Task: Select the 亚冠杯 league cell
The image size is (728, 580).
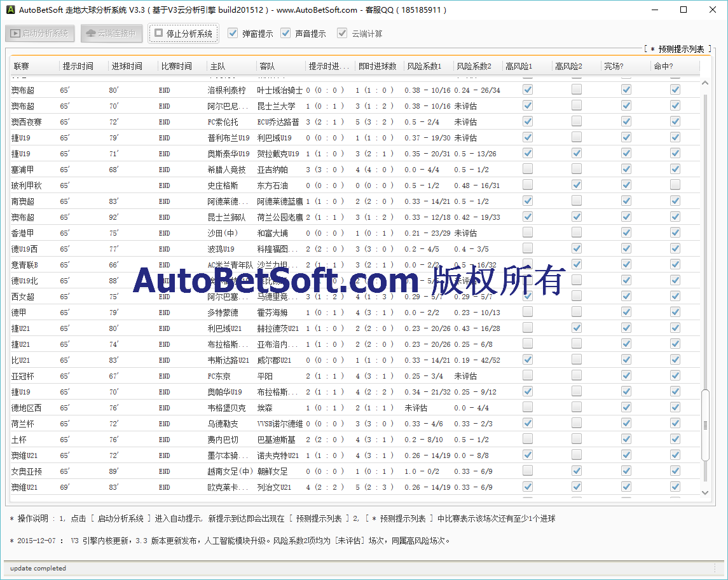Action: click(x=22, y=376)
